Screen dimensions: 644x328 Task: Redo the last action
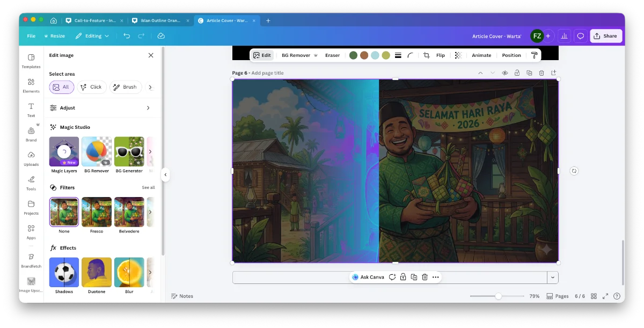(x=141, y=36)
